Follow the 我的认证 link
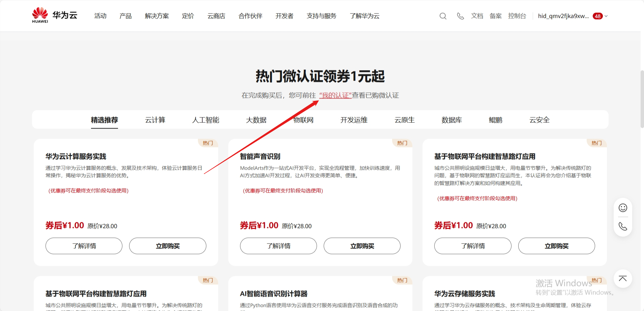The image size is (644, 311). 335,95
